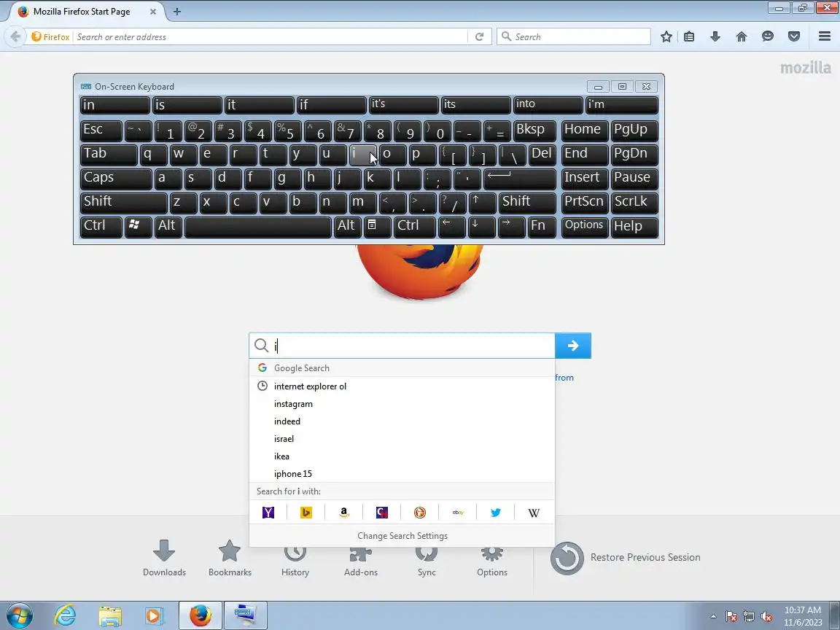The image size is (840, 630).
Task: Select the 'indeed' suggestion
Action: click(402, 421)
